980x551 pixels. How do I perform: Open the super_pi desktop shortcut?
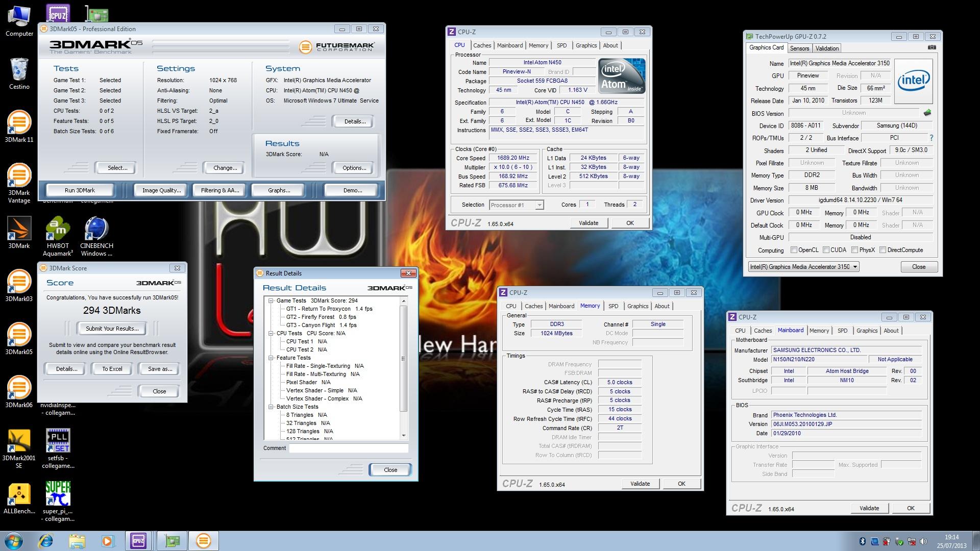point(58,502)
